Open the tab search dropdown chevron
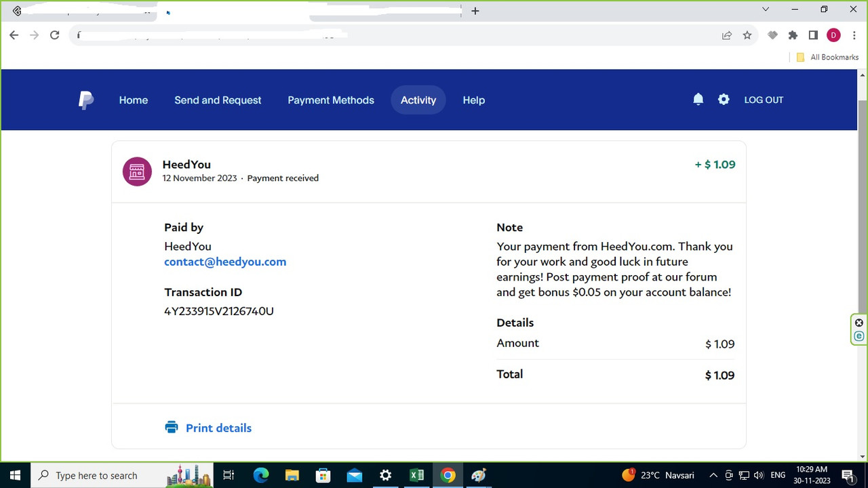Screen dimensions: 868x488 pyautogui.click(x=766, y=9)
